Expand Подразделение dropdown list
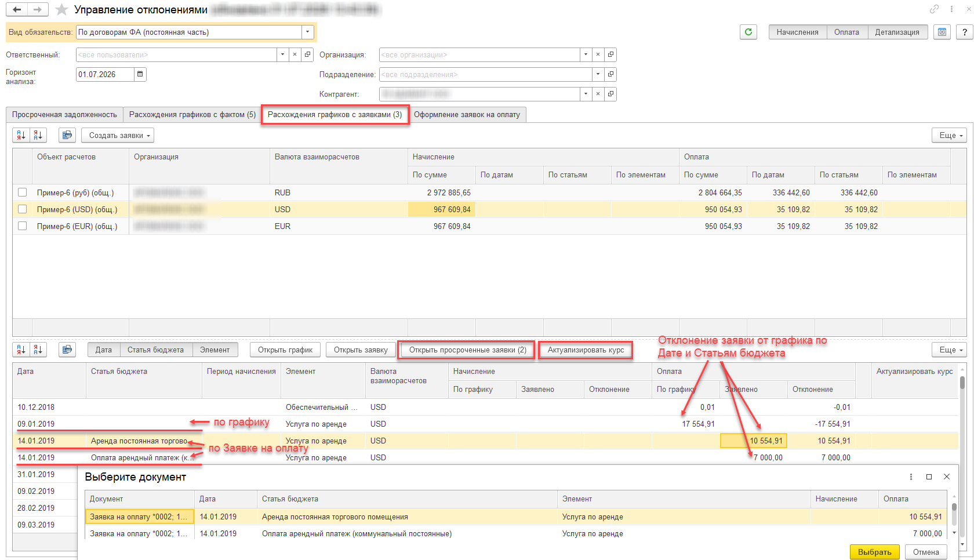 point(598,74)
